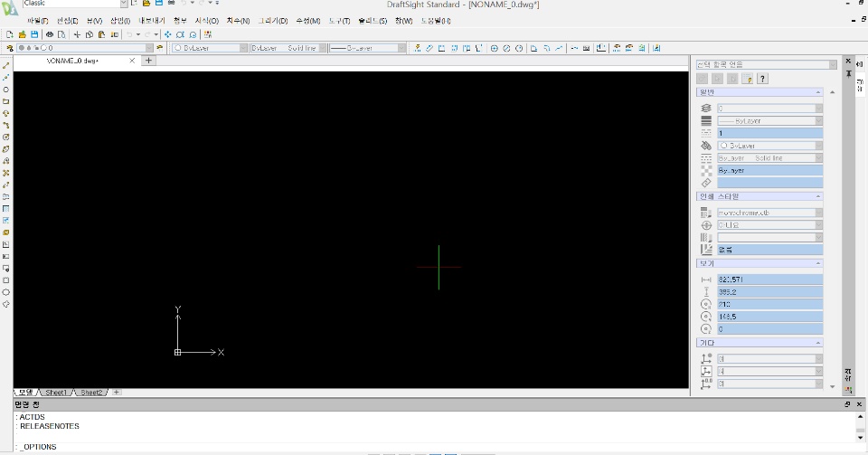The height and width of the screenshot is (455, 868).
Task: Open the Classic workspace dropdown
Action: point(124,4)
